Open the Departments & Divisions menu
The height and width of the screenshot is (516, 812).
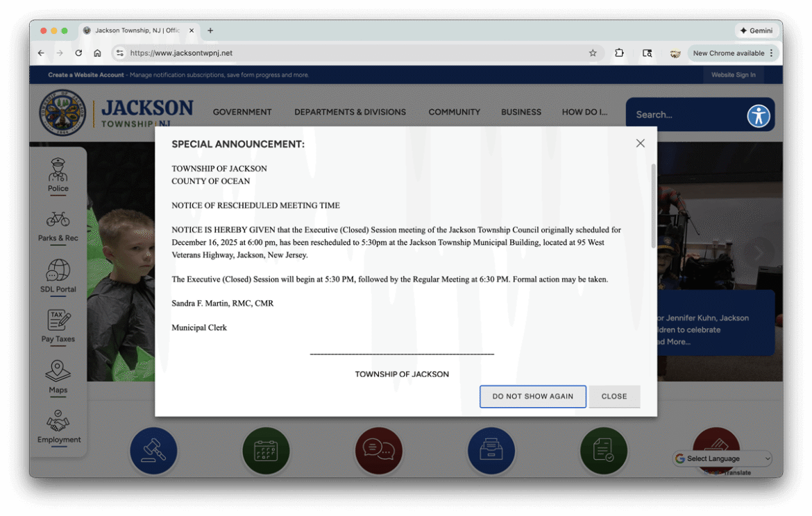pos(350,112)
